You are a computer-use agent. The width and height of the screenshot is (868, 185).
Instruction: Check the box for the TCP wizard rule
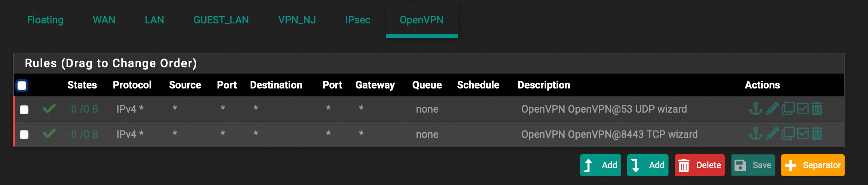24,135
